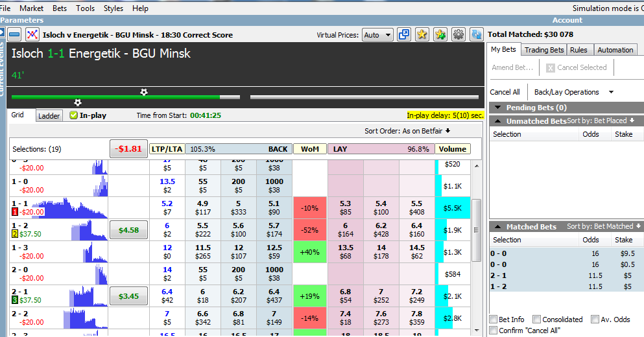Click the upper goal ball marker on timeline
The height and width of the screenshot is (337, 644).
[x=144, y=92]
